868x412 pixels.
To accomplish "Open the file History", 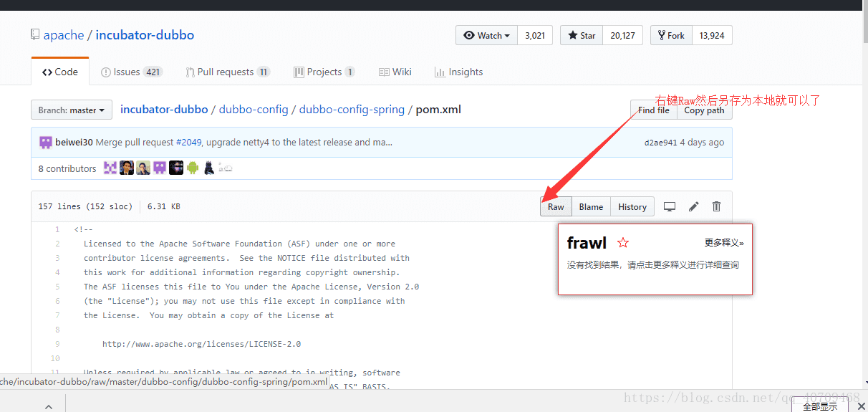I will coord(632,206).
